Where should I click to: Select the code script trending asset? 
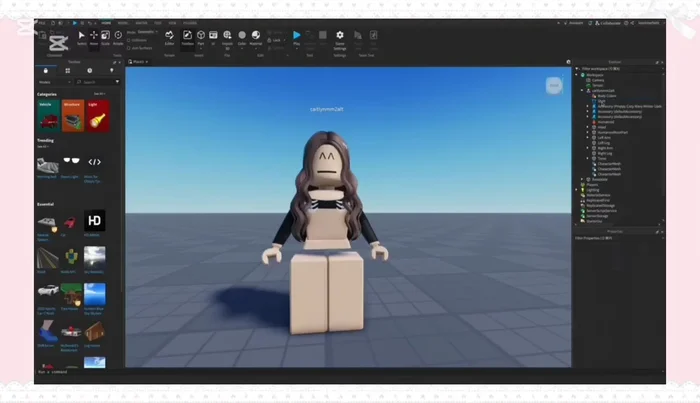[95, 162]
